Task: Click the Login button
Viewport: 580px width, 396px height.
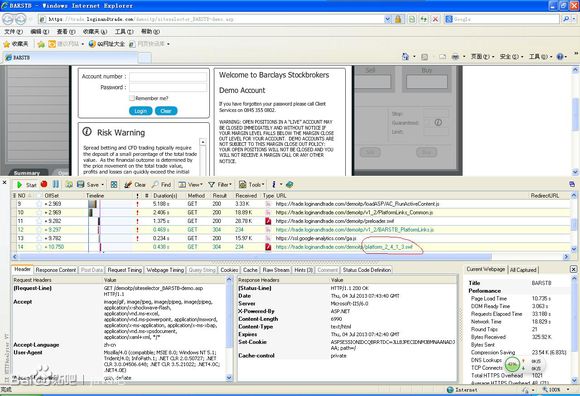Action: point(141,111)
